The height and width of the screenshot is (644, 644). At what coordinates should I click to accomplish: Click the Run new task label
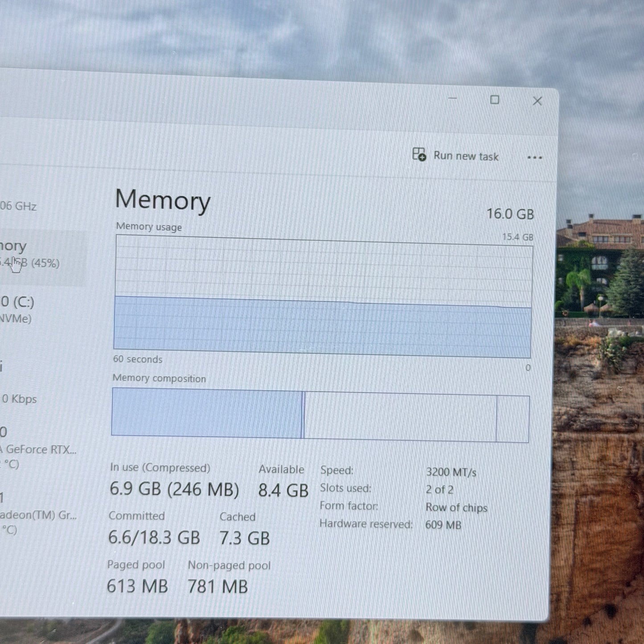(466, 156)
